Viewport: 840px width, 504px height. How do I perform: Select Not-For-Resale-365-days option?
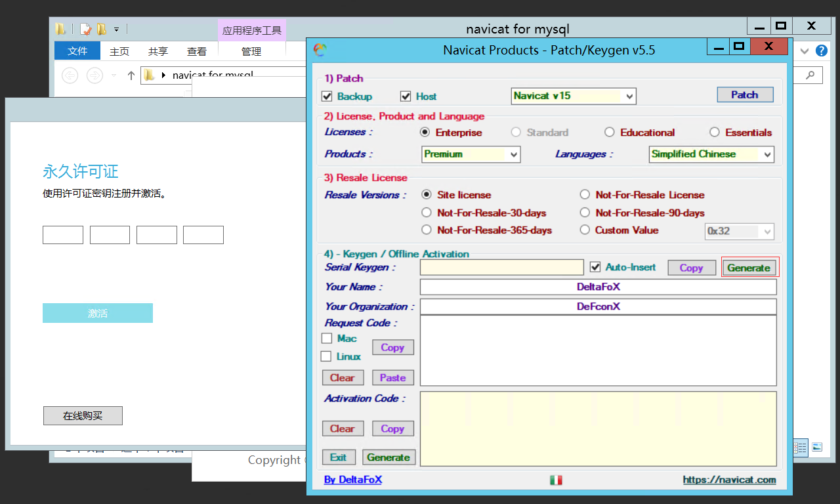coord(427,230)
